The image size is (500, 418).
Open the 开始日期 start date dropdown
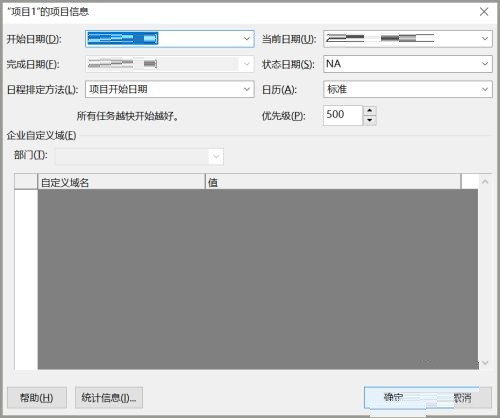[247, 39]
